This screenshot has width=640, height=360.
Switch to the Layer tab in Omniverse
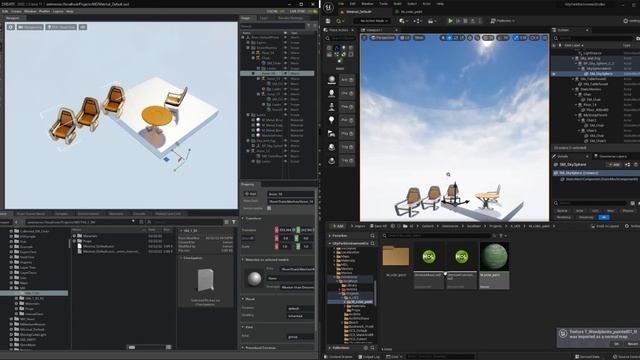click(x=264, y=18)
